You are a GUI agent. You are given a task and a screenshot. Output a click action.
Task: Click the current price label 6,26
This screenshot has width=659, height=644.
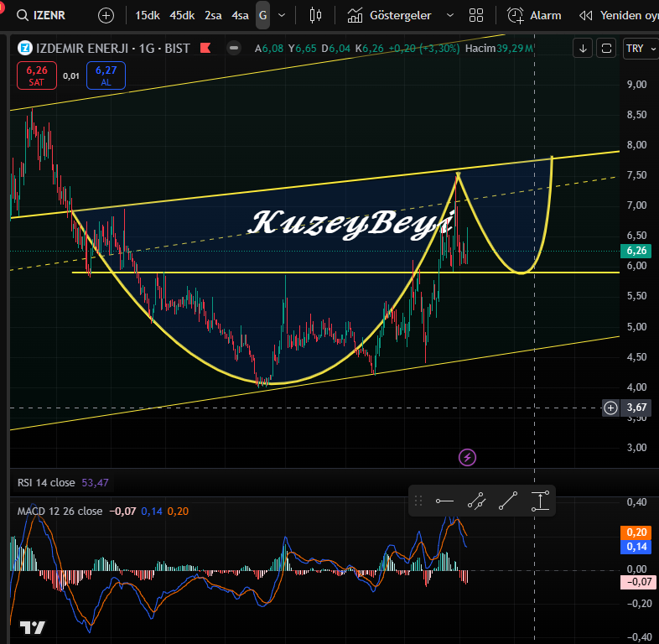click(636, 251)
